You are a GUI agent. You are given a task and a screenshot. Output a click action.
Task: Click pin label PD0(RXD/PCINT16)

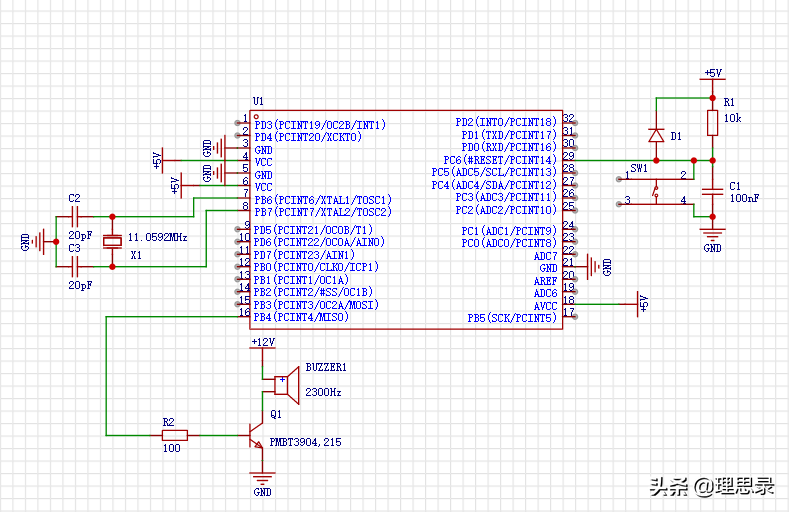(x=509, y=147)
